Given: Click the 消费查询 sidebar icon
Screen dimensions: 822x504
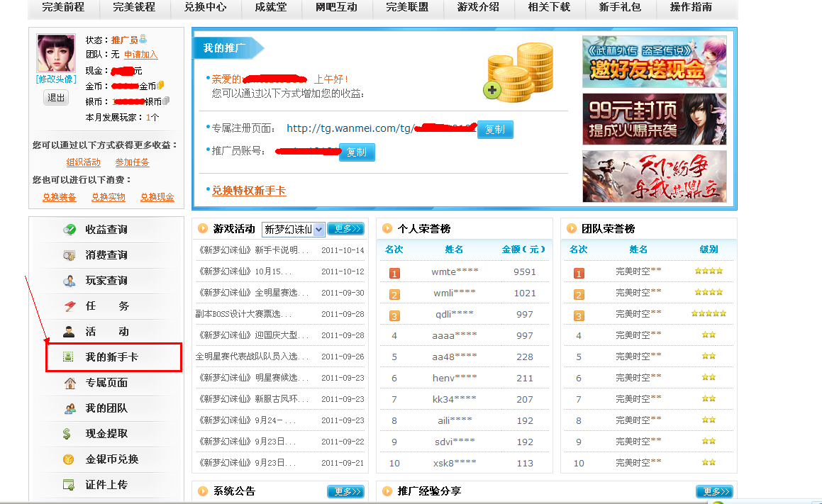Looking at the screenshot, I should [70, 255].
